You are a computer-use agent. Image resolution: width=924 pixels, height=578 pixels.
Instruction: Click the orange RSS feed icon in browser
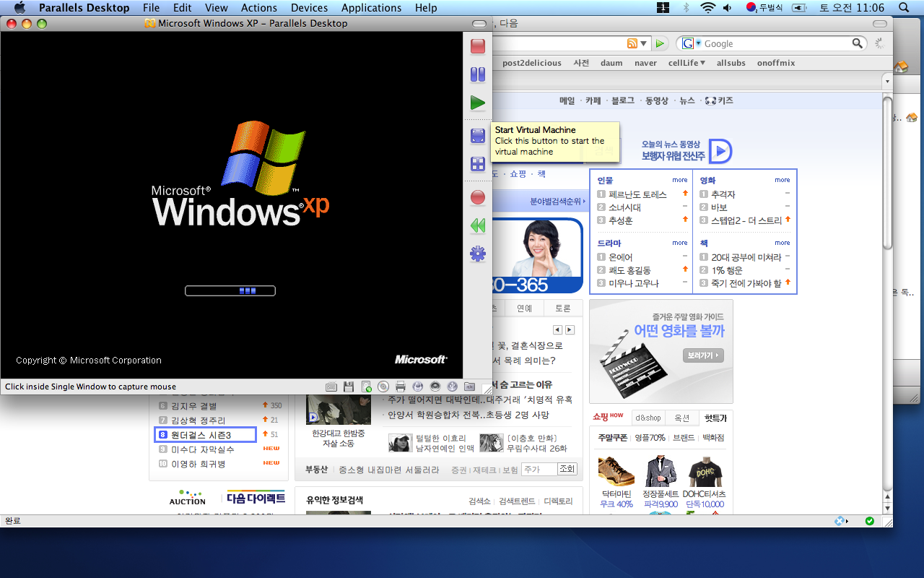click(632, 43)
